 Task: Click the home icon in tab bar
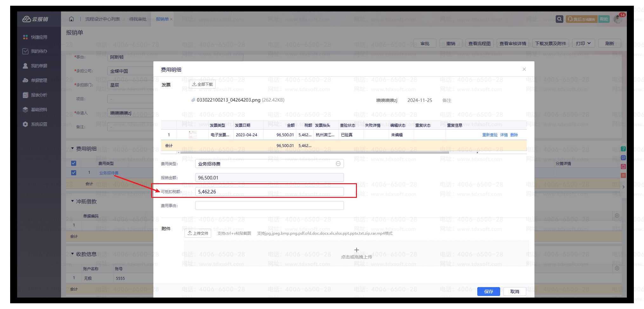coord(71,19)
